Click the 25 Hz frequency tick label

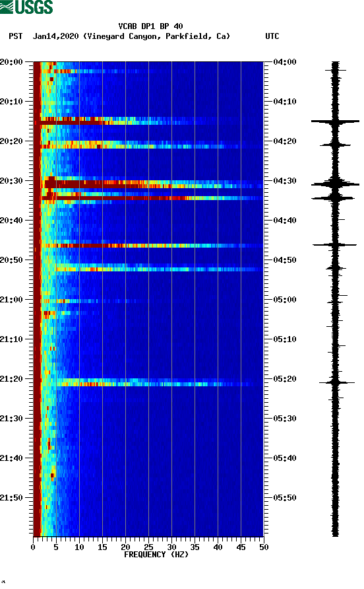(148, 547)
